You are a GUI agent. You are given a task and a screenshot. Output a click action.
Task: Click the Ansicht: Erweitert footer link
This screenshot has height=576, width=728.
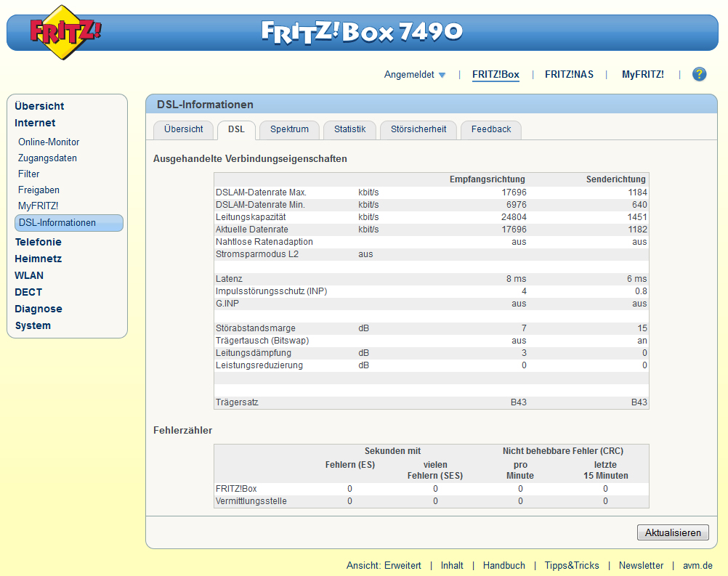(x=384, y=565)
